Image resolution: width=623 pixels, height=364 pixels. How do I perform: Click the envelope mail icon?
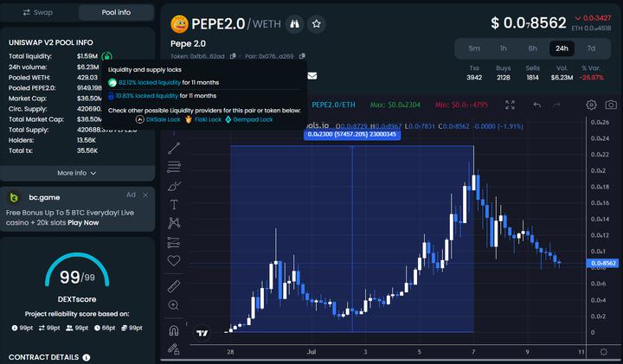(x=312, y=75)
